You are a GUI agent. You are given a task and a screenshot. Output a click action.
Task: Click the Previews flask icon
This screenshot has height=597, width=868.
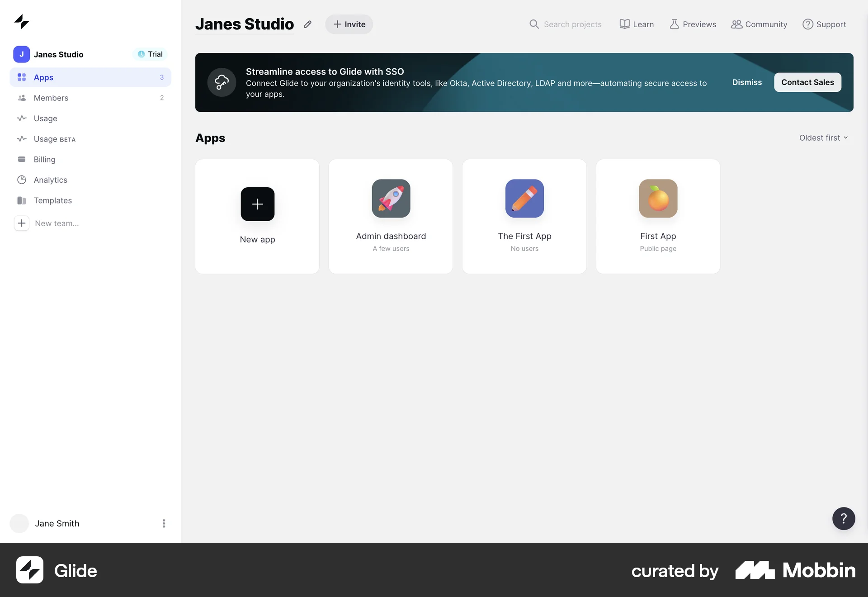pyautogui.click(x=674, y=24)
